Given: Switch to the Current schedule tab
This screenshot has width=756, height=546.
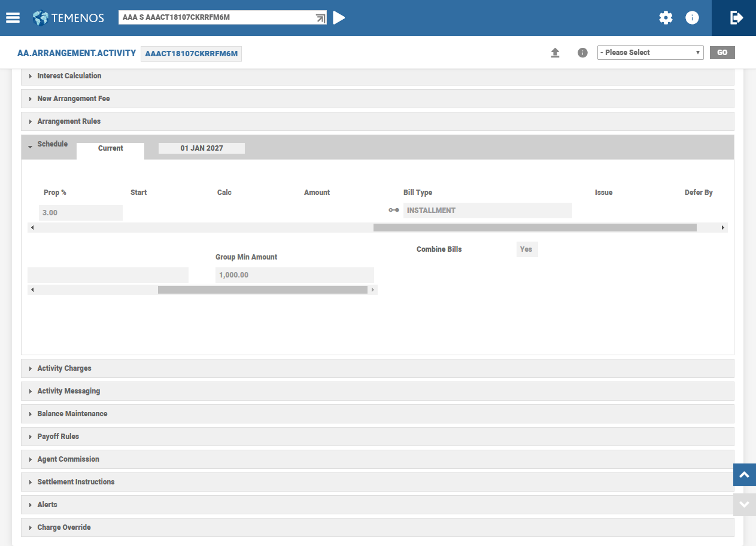Looking at the screenshot, I should (111, 149).
